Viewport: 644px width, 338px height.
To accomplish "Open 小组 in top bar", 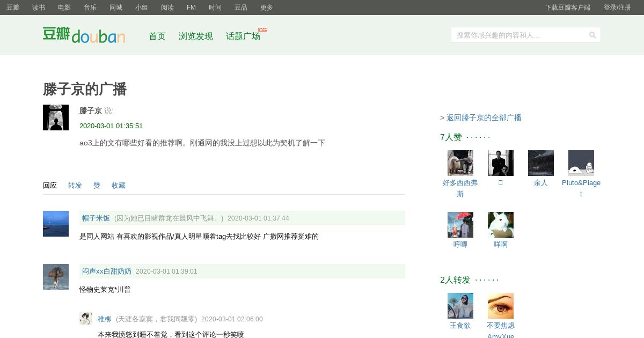I will click(142, 8).
